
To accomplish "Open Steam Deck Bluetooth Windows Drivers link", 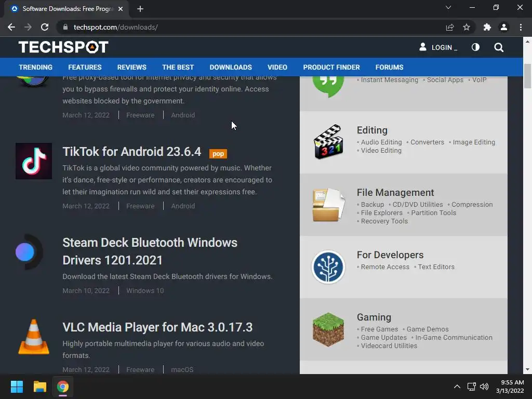I will click(x=150, y=251).
